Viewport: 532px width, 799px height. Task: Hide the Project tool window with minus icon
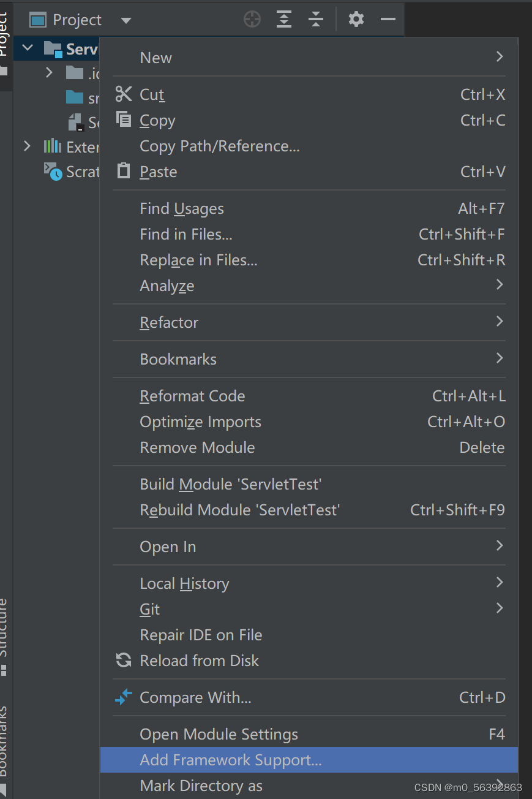click(388, 20)
